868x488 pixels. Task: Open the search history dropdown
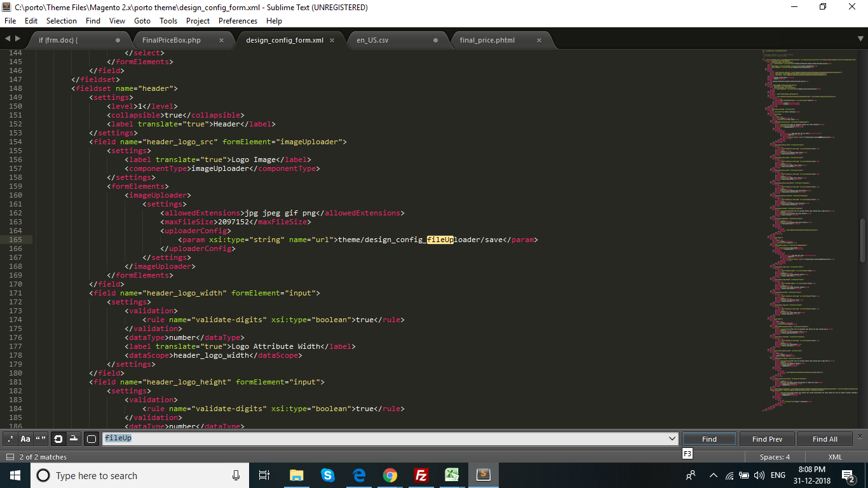(x=672, y=438)
